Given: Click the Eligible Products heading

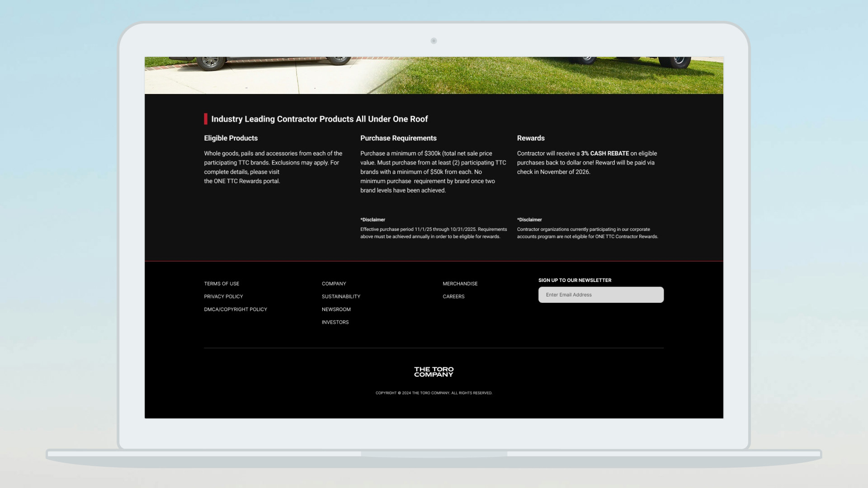Looking at the screenshot, I should point(231,138).
